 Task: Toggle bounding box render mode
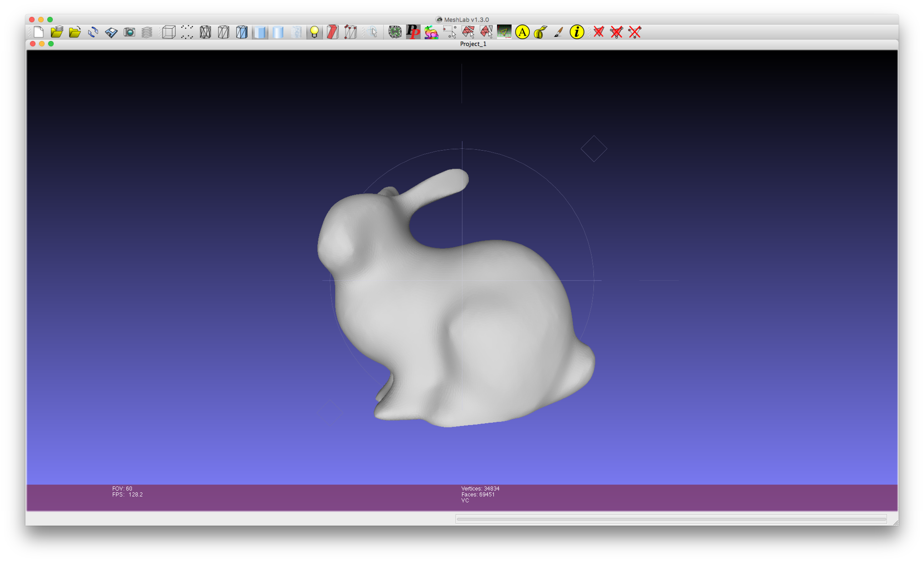point(169,32)
